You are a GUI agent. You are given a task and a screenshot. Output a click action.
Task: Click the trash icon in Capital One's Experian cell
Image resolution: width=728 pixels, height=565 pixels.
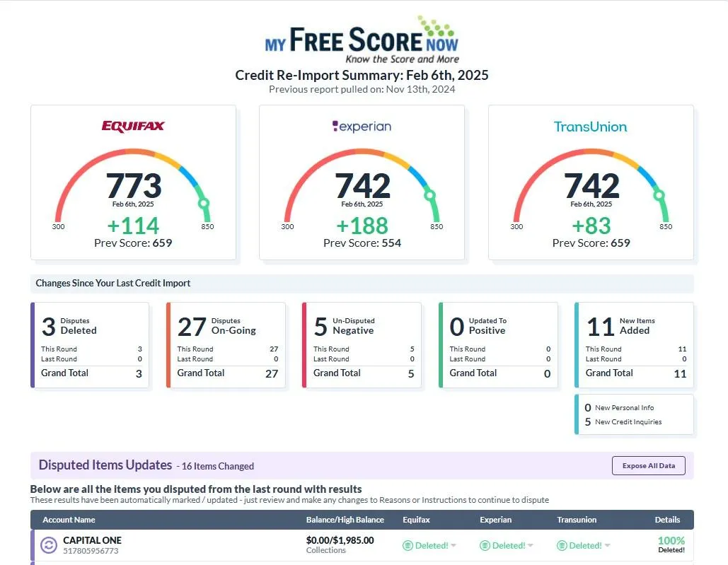pyautogui.click(x=485, y=545)
